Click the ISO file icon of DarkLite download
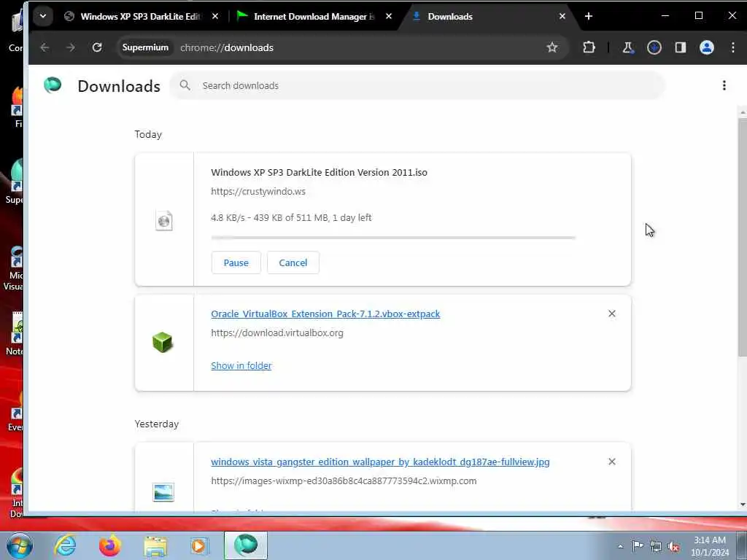 pyautogui.click(x=164, y=221)
